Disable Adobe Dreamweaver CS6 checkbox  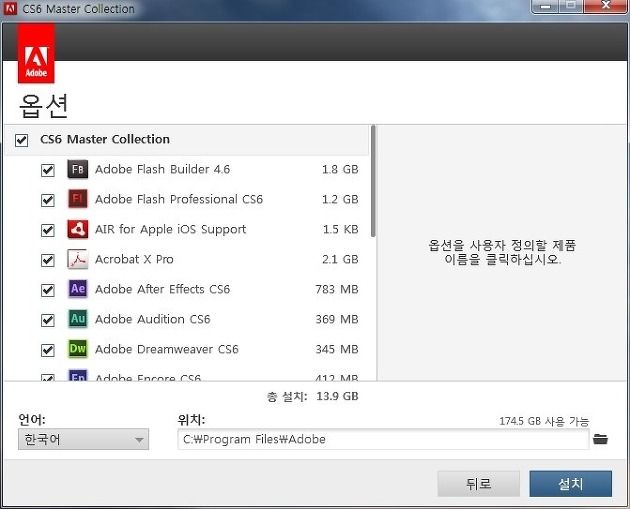pyautogui.click(x=47, y=350)
